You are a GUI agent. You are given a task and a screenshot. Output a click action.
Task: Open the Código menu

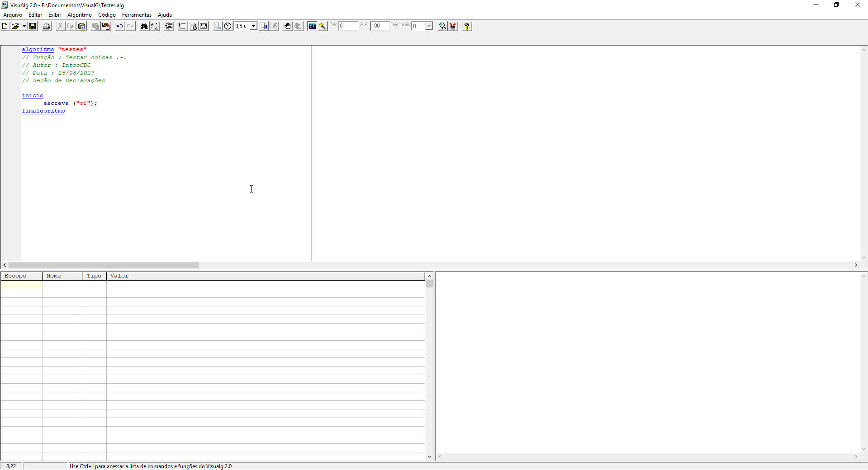(107, 15)
